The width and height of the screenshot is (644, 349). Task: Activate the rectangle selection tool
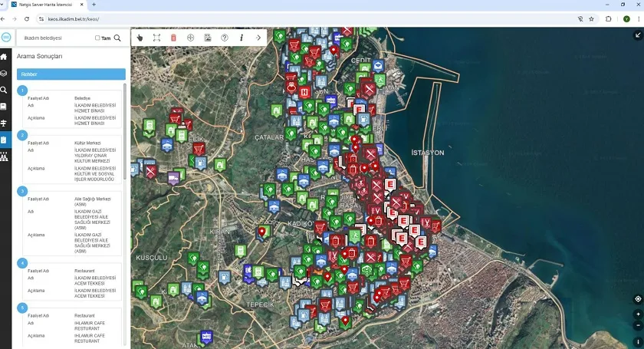(x=156, y=38)
